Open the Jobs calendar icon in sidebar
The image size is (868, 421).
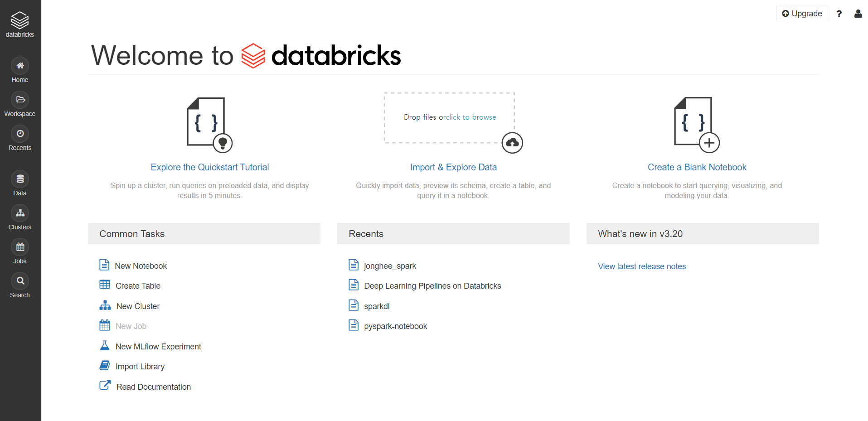point(20,247)
